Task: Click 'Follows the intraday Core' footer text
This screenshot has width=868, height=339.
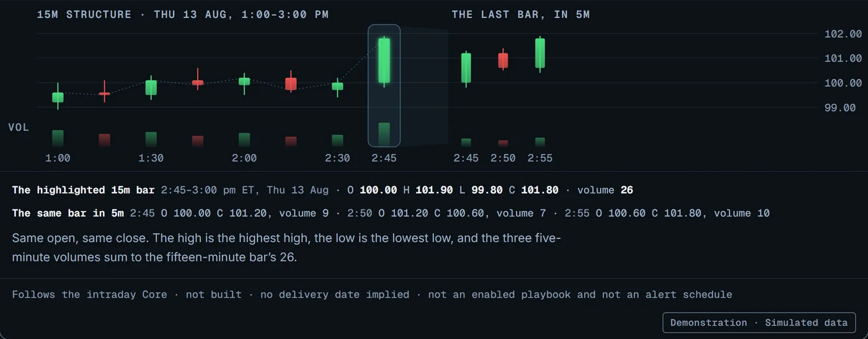Action: (x=89, y=294)
